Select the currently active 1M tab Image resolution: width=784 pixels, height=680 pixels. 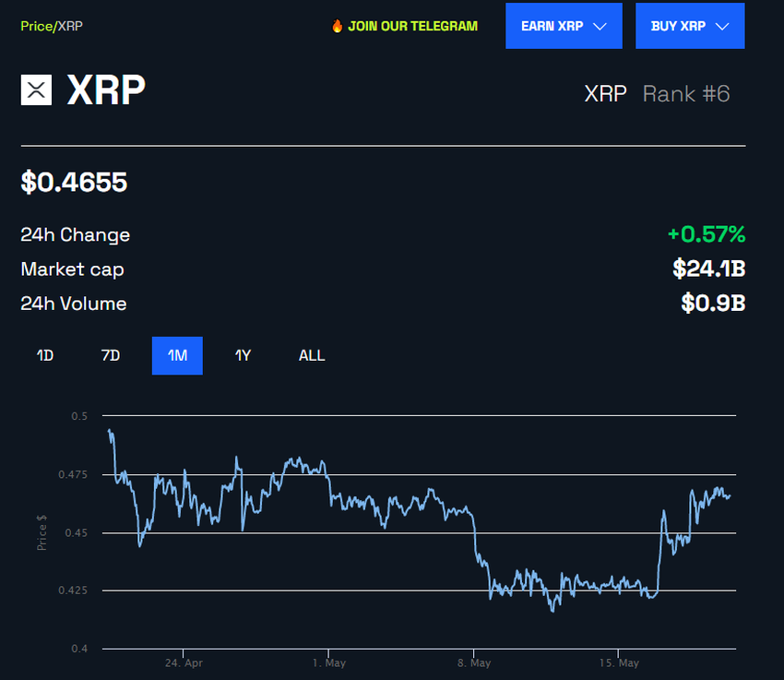tap(176, 355)
